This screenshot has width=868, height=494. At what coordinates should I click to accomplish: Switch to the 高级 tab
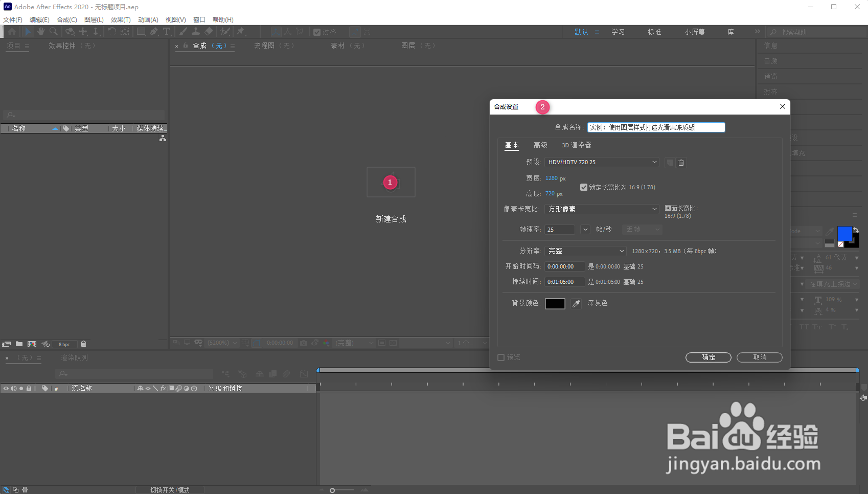click(x=540, y=145)
